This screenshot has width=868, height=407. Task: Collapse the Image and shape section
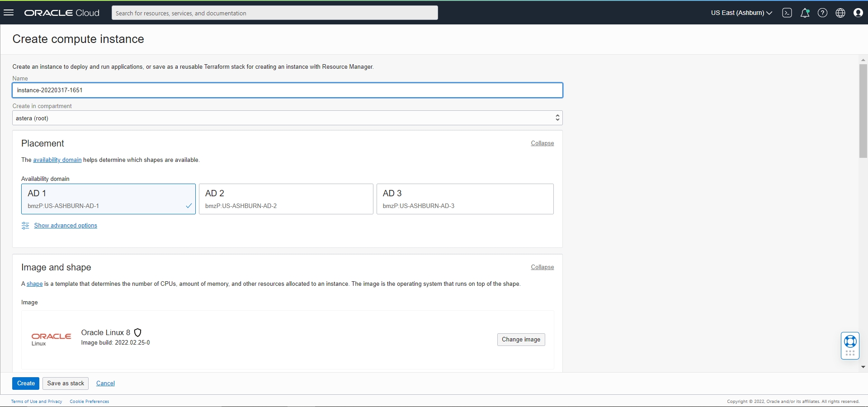tap(542, 267)
